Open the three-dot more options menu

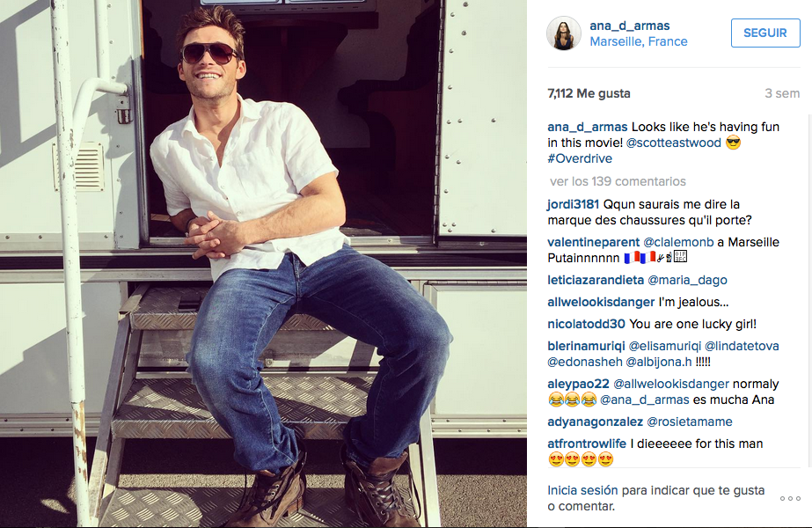coord(790,498)
